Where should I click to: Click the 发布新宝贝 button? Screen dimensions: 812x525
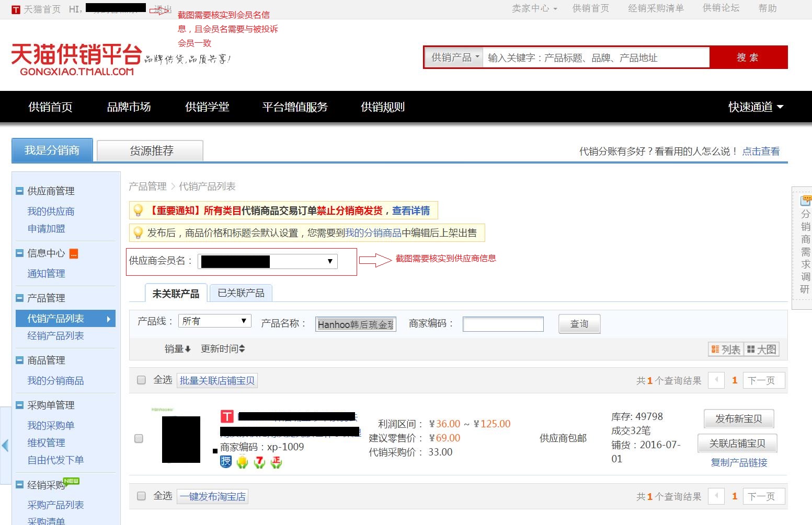[x=739, y=419]
